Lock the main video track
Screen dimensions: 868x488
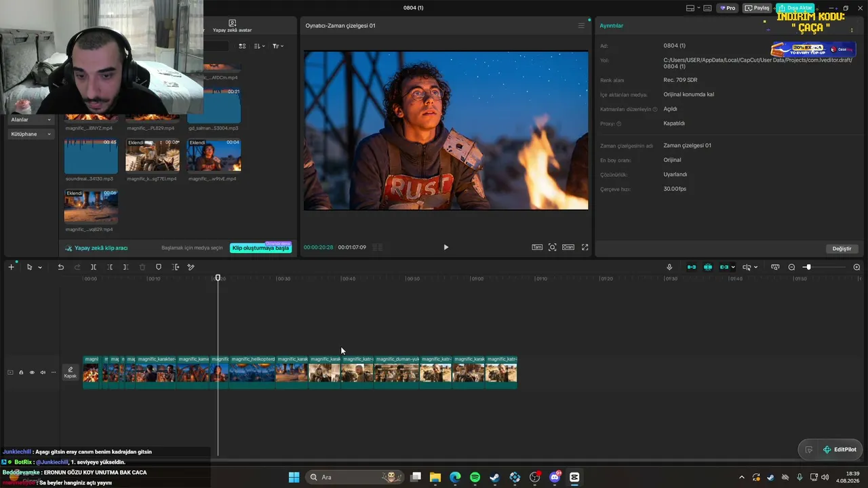(x=21, y=372)
